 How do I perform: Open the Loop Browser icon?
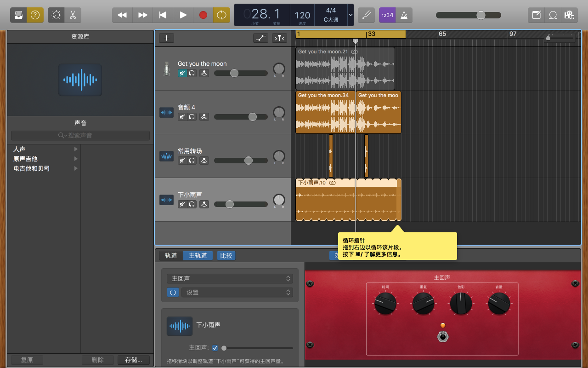[x=553, y=15]
